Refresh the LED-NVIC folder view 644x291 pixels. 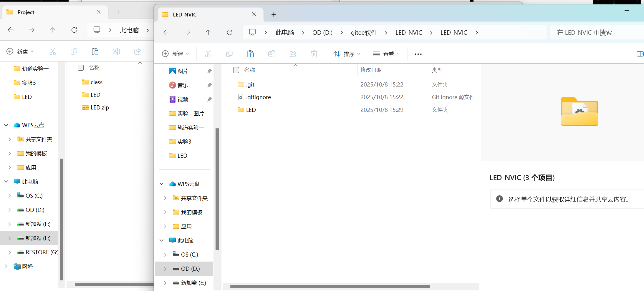click(x=230, y=32)
